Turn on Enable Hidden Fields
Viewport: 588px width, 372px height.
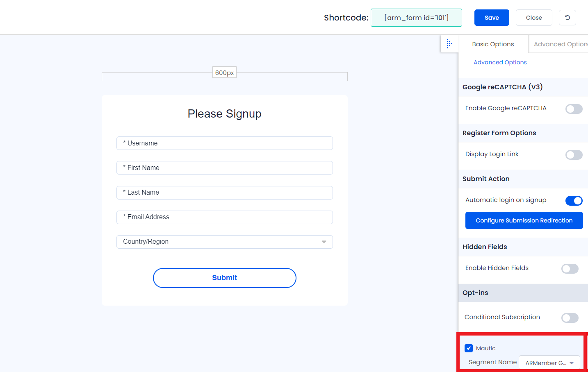pos(570,268)
